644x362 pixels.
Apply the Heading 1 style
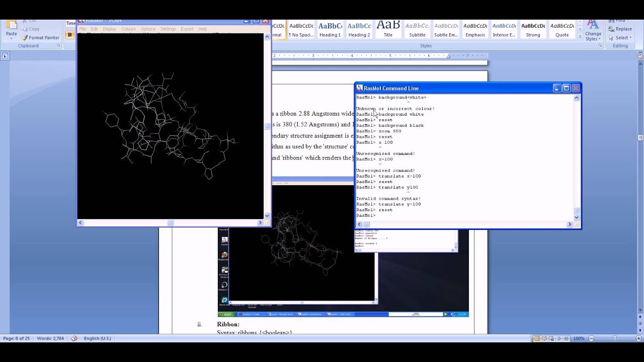pos(330,30)
